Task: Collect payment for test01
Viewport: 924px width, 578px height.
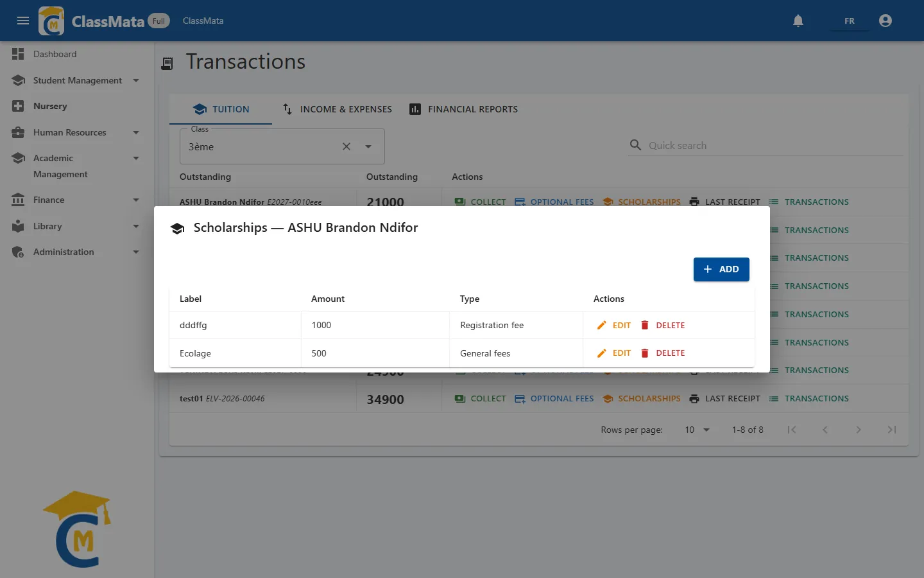Action: [480, 399]
